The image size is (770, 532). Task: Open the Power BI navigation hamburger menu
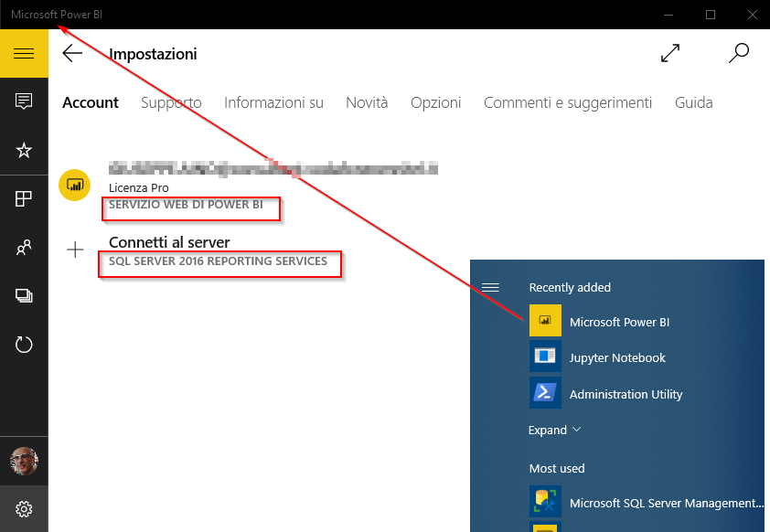click(24, 52)
